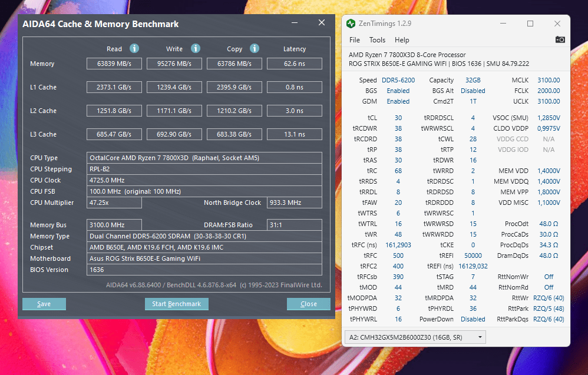588x375 pixels.
Task: Click the tCL value 30
Action: click(x=398, y=118)
